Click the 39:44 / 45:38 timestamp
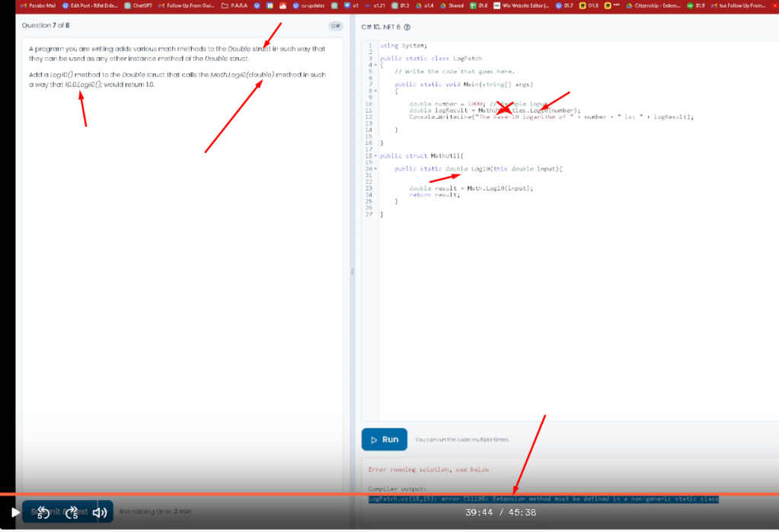The image size is (779, 532). click(x=501, y=513)
